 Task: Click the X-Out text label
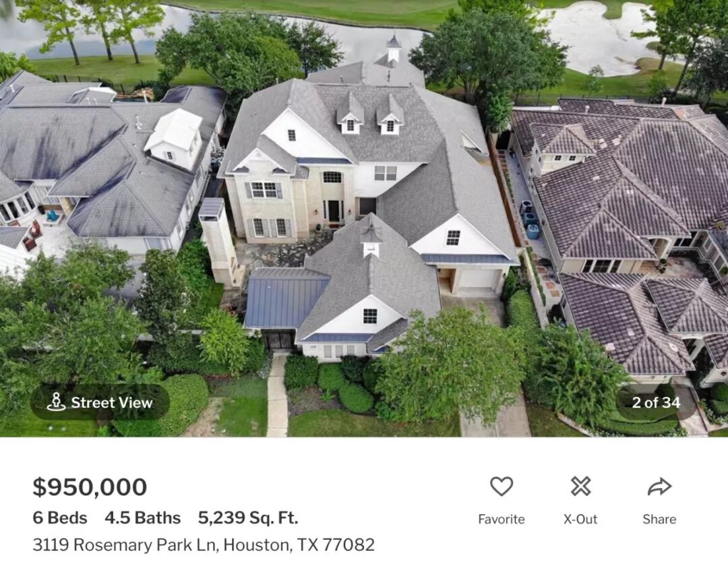click(x=580, y=519)
